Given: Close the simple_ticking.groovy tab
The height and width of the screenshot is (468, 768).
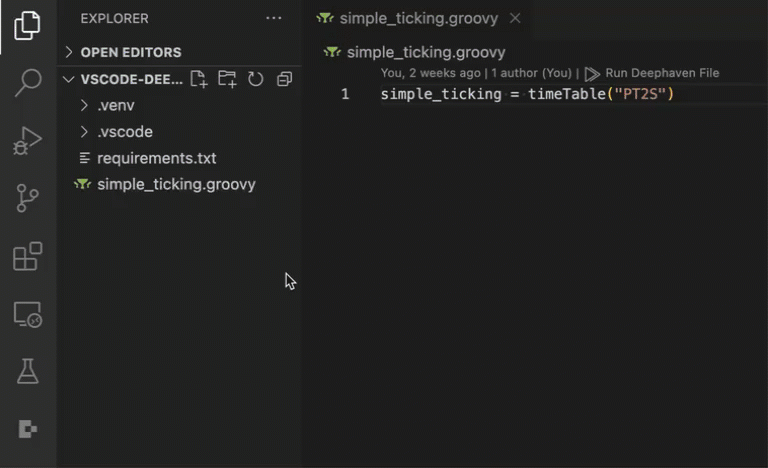Looking at the screenshot, I should (515, 18).
